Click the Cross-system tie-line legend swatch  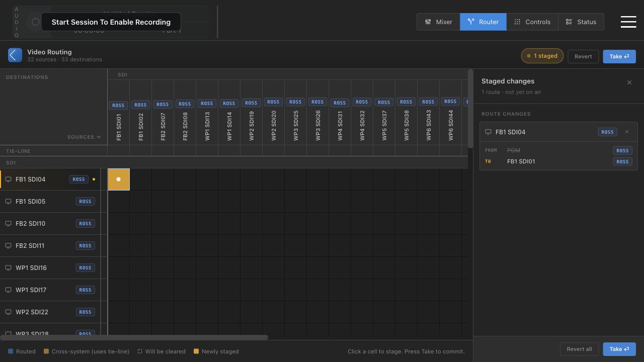click(x=46, y=351)
